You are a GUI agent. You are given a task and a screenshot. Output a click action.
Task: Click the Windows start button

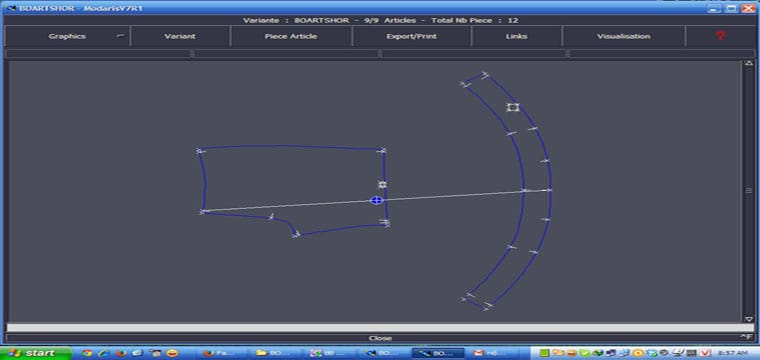[x=36, y=353]
